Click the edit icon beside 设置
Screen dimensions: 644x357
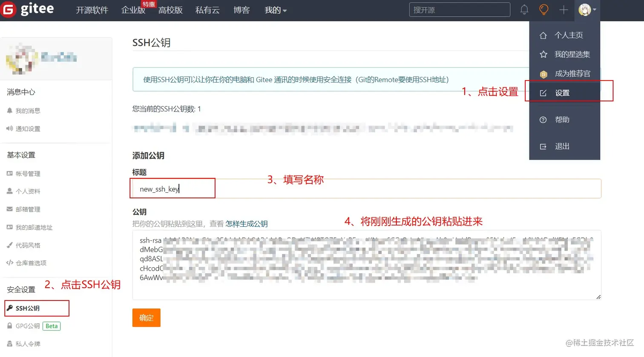pos(543,93)
